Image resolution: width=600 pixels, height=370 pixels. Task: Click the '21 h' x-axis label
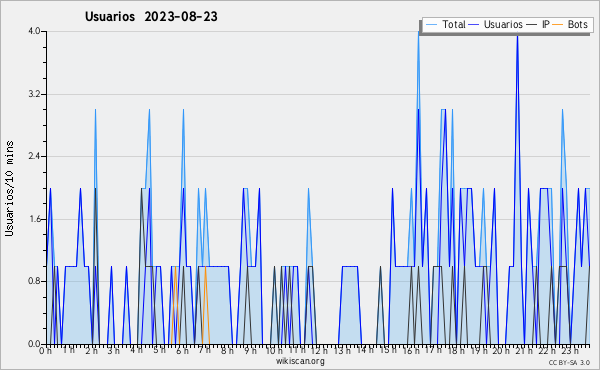point(523,351)
